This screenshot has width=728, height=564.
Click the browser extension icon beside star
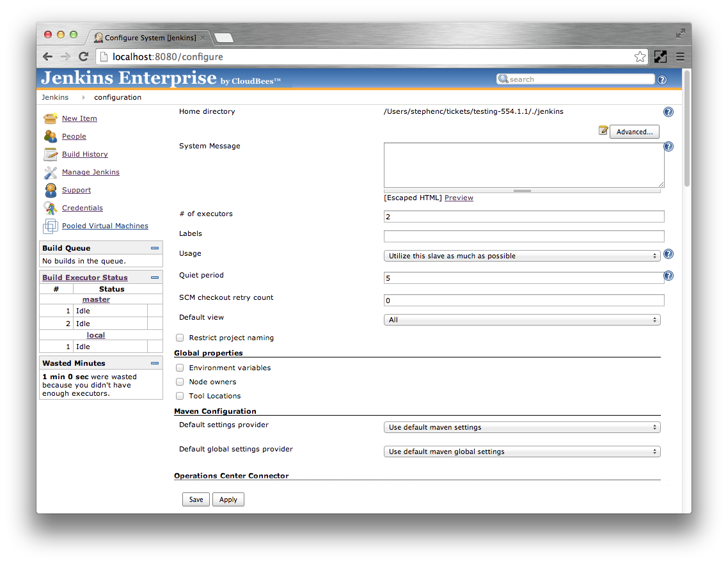[660, 57]
